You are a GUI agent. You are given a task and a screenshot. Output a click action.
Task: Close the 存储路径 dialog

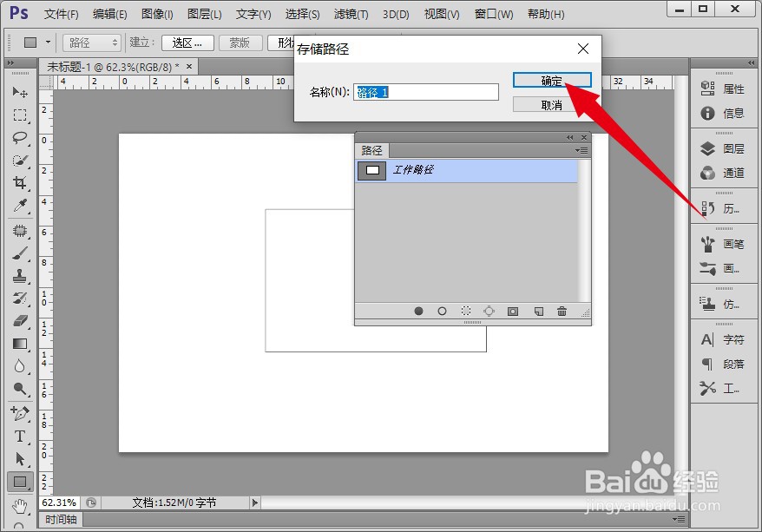(583, 49)
